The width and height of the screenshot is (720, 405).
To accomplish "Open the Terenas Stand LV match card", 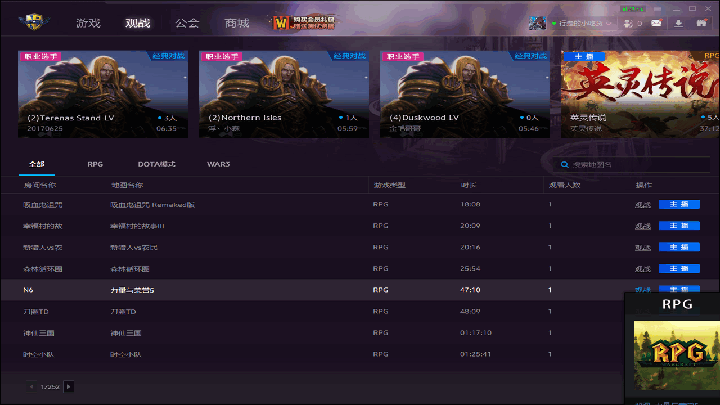I will (x=103, y=94).
